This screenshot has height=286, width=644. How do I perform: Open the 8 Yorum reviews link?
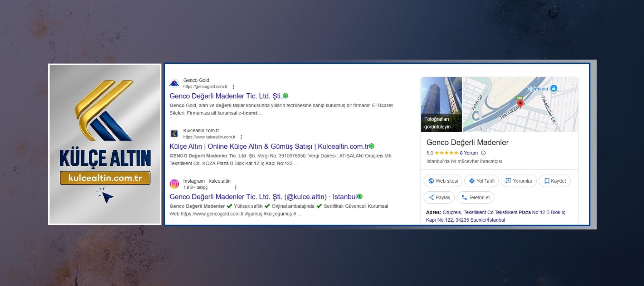(469, 153)
